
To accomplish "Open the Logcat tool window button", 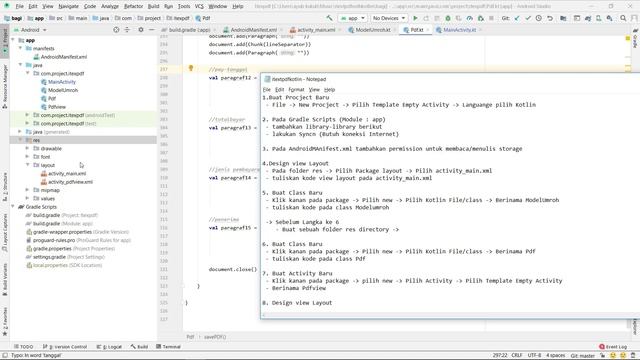I will (109, 347).
